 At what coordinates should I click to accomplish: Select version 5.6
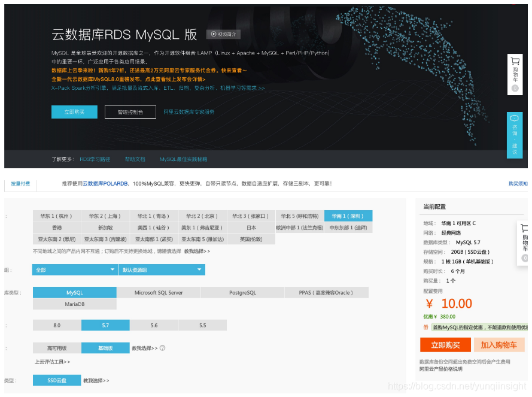154,325
